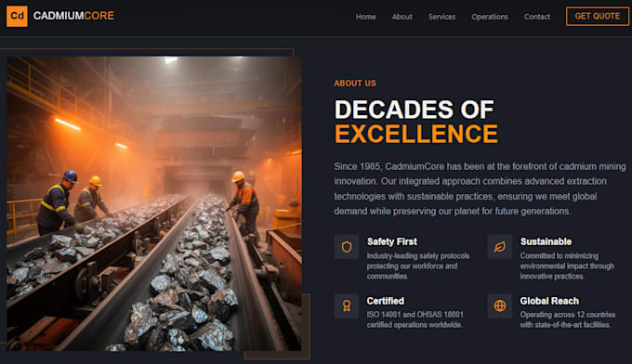
Task: Click the shield Safety First icon
Action: pyautogui.click(x=347, y=247)
